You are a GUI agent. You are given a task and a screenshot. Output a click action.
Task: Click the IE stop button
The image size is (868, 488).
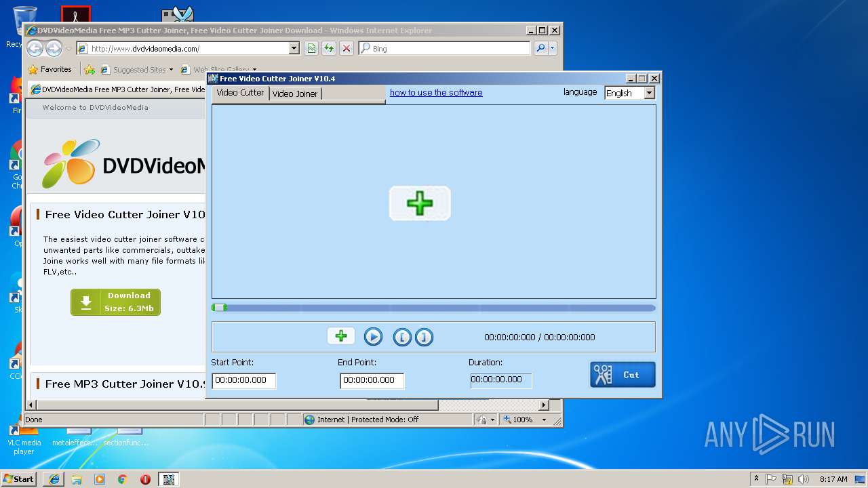coord(347,48)
